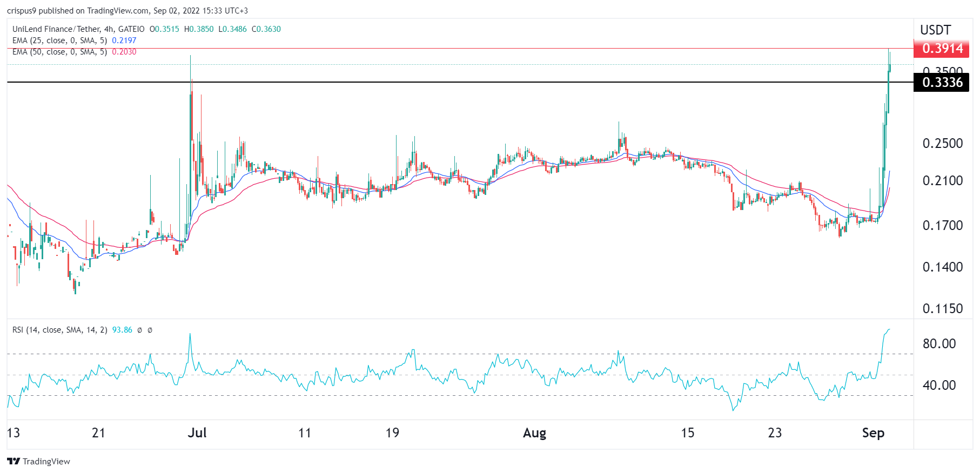Image resolution: width=980 pixels, height=473 pixels.
Task: Click the high value H0.3850
Action: pyautogui.click(x=199, y=29)
